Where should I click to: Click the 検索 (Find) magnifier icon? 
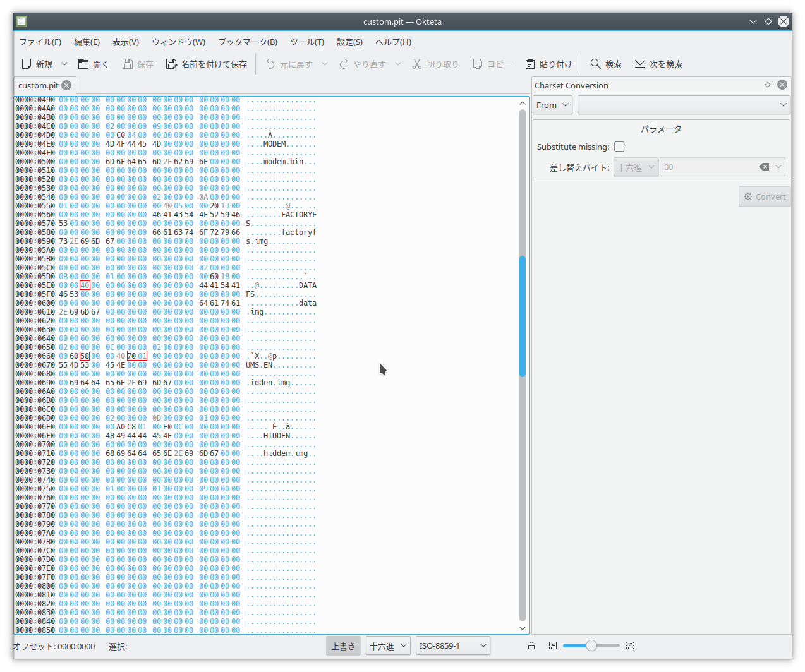[595, 64]
